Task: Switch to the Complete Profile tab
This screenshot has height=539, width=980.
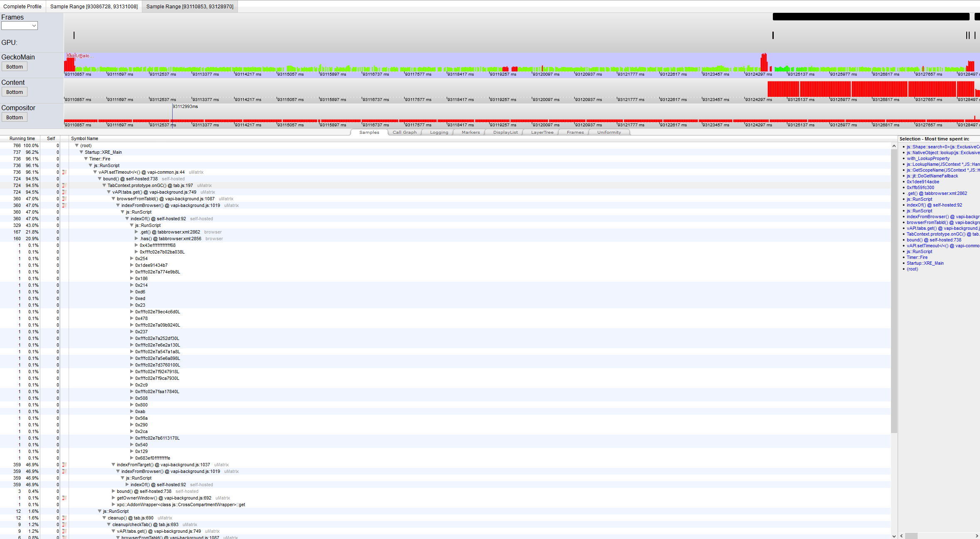Action: point(22,7)
